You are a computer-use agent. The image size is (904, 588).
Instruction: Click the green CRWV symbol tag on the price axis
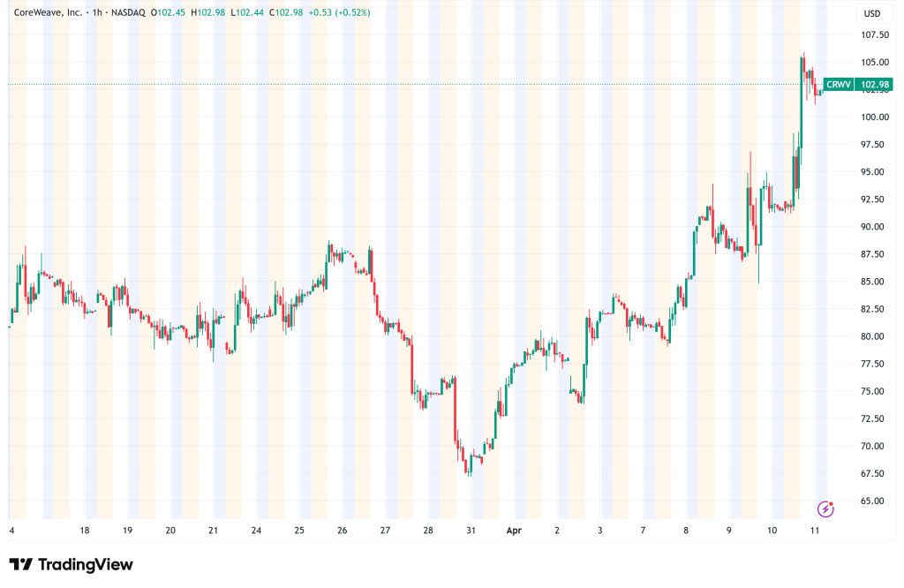pyautogui.click(x=840, y=84)
